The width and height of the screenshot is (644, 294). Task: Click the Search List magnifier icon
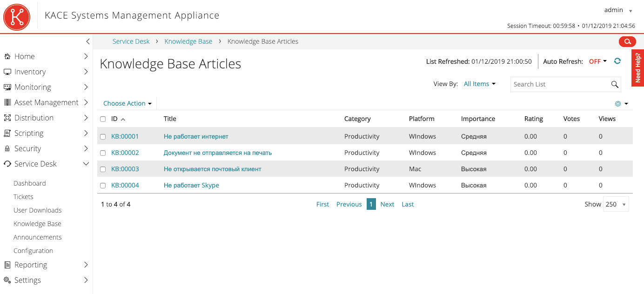pyautogui.click(x=615, y=84)
